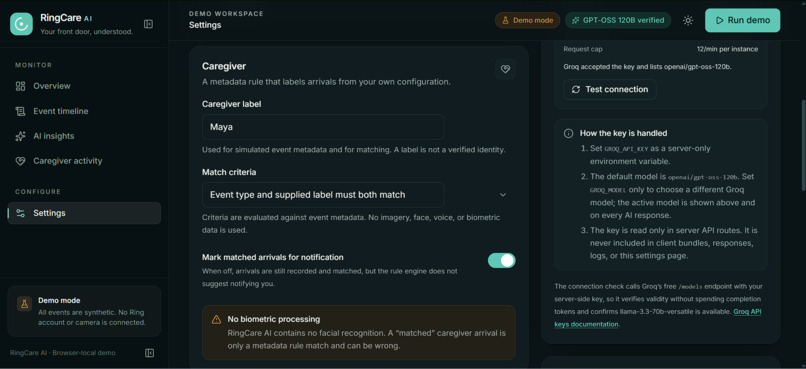Viewport: 806px width, 369px height.
Task: Click the page vertical scrollbar
Action: pos(803,146)
